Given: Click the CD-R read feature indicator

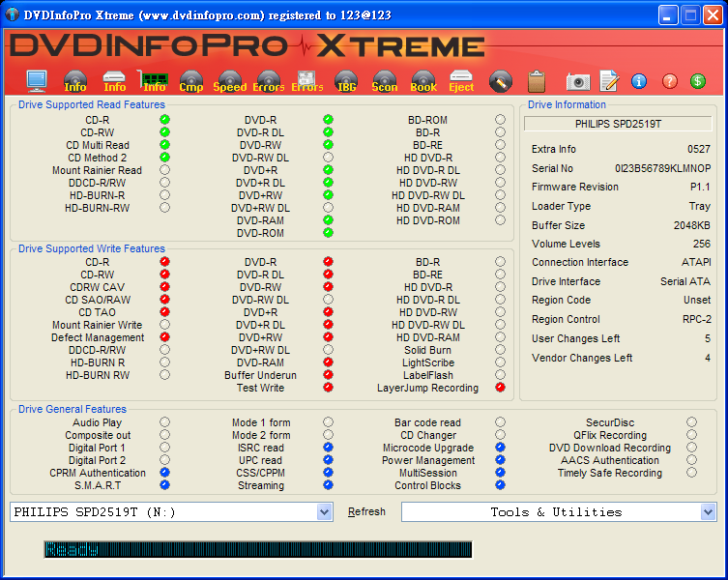Looking at the screenshot, I should (x=164, y=119).
